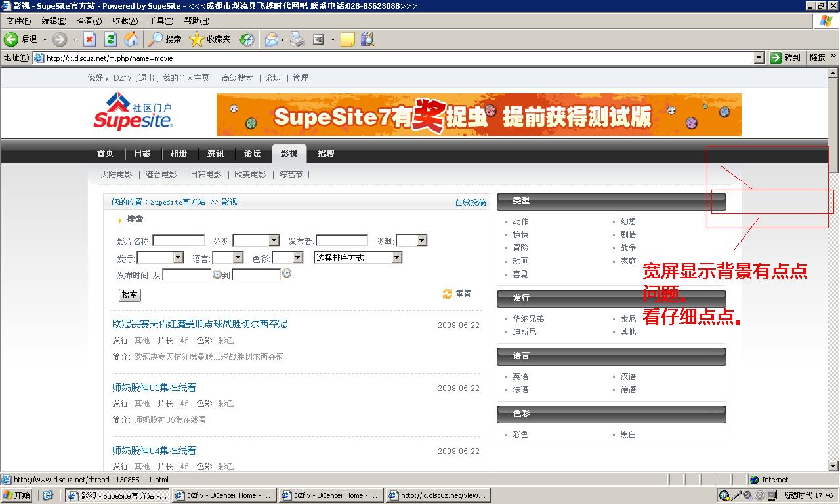Screen dimensions: 840x504
Task: Open dropdown arrow next to Mail icon
Action: point(283,39)
